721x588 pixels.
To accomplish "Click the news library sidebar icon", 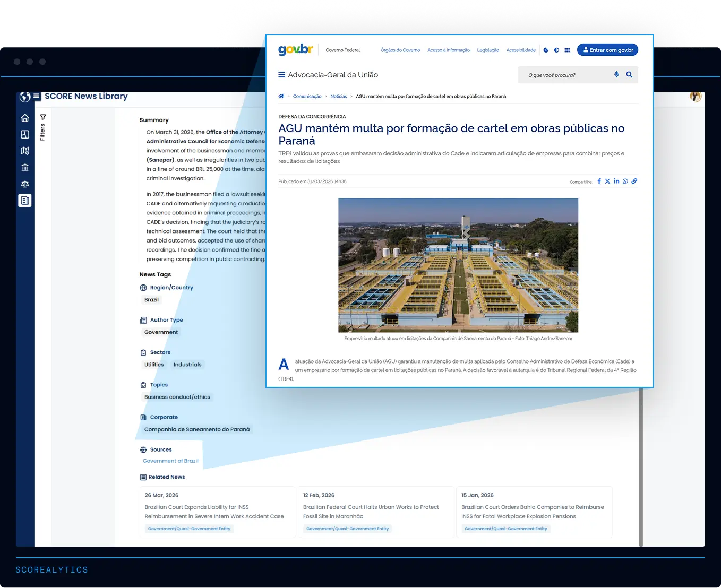I will [25, 201].
